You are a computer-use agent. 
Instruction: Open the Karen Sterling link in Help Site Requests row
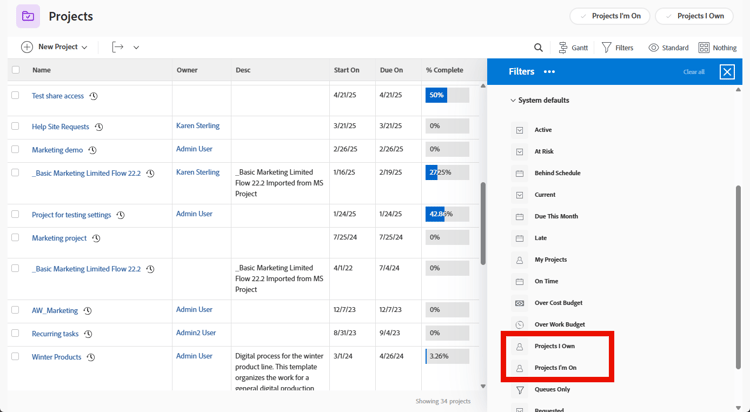pos(198,126)
